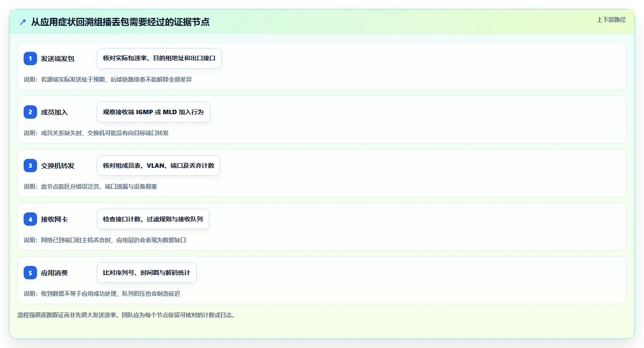Select the 交换机转发 step label
The height and width of the screenshot is (348, 644).
click(x=58, y=166)
